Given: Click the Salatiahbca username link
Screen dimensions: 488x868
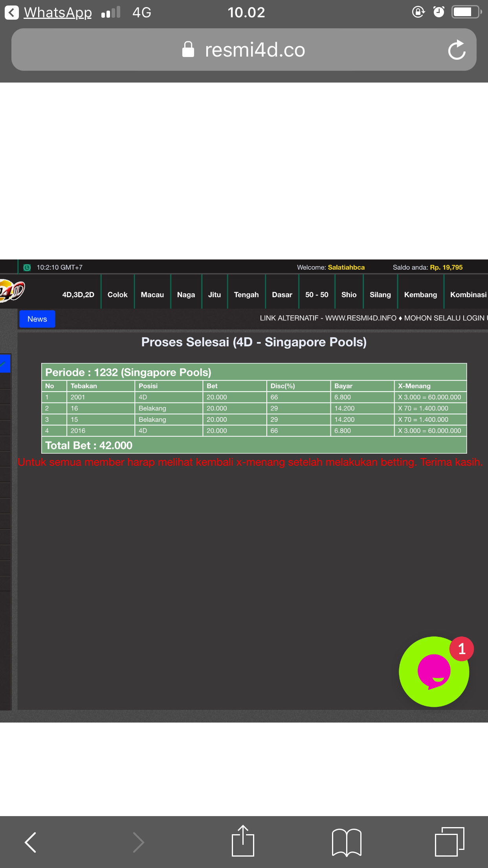Looking at the screenshot, I should coord(346,267).
